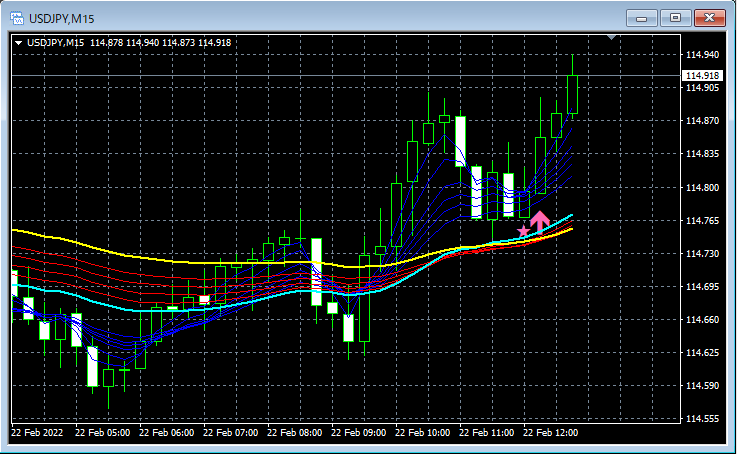Click time axis label 22 Feb 09:00

click(359, 432)
